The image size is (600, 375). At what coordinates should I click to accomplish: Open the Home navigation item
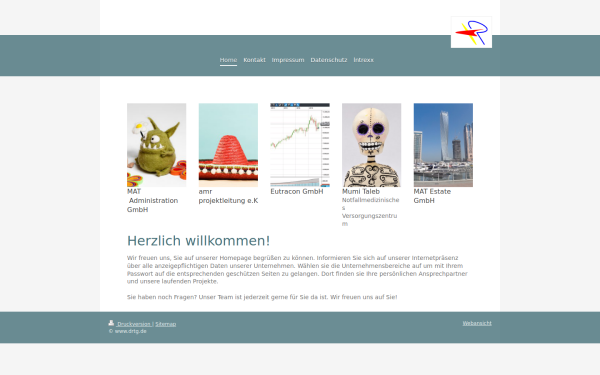[228, 60]
